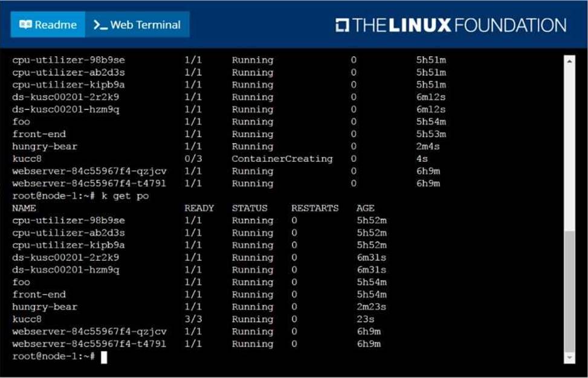
Task: Click the READY column header
Action: tap(199, 208)
